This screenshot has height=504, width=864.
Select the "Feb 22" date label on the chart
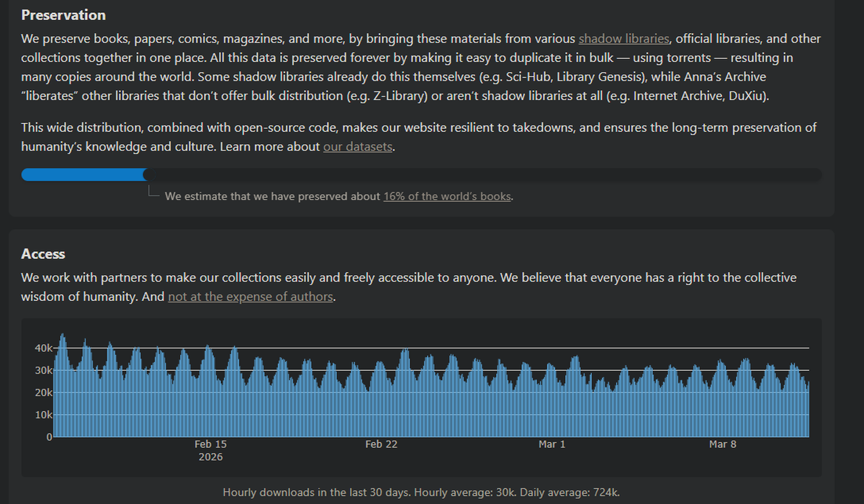click(381, 444)
